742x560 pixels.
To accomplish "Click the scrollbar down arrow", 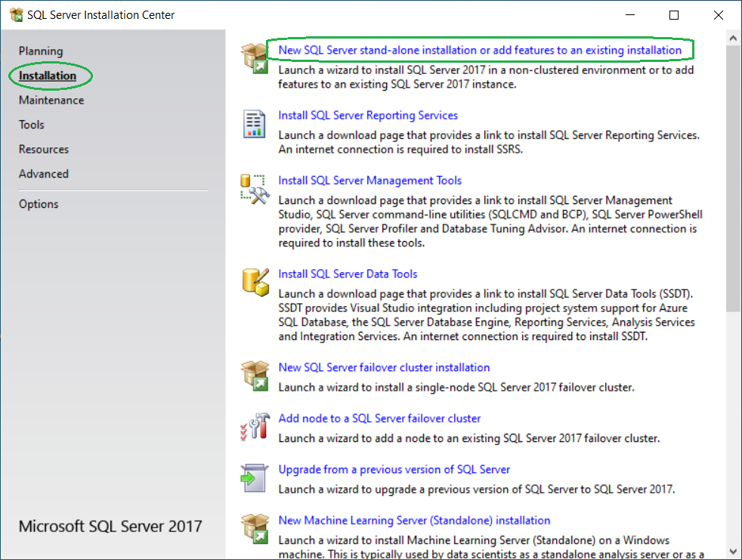I will coord(732,552).
